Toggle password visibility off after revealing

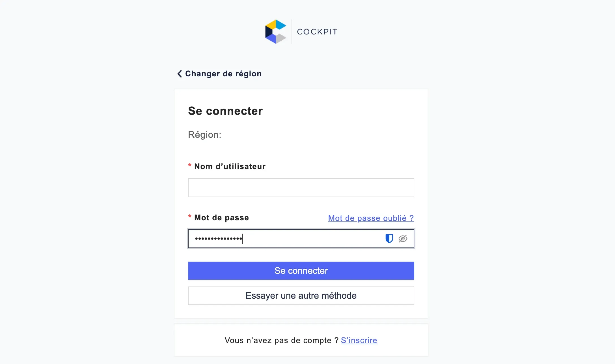coord(403,239)
